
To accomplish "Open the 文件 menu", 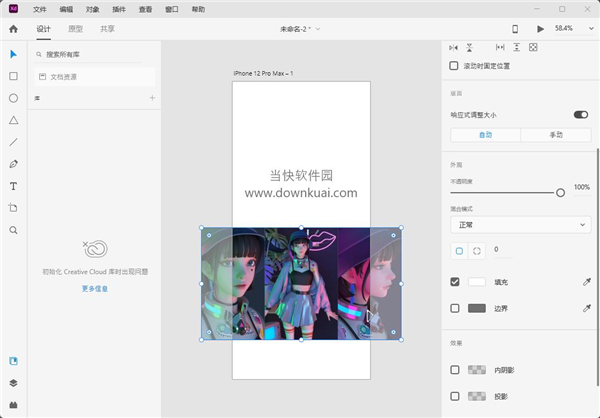I will (39, 9).
